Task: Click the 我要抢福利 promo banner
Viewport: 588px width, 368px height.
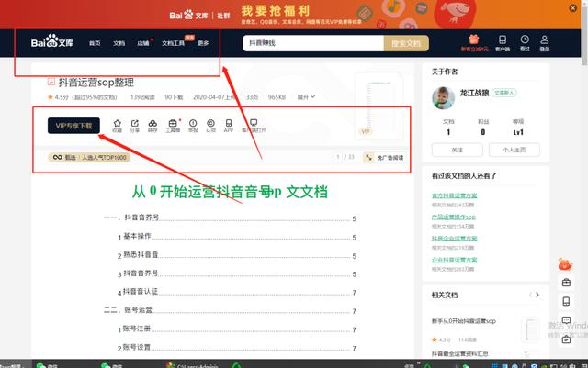Action: coord(276,10)
